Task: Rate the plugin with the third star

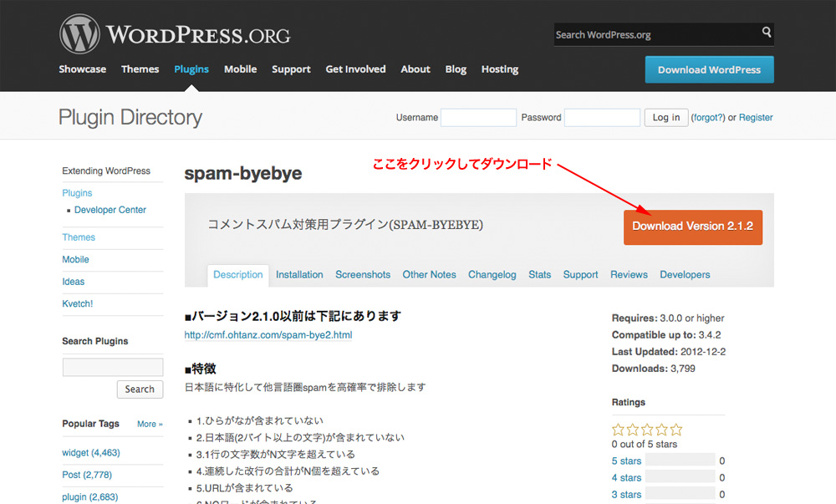Action: point(647,430)
